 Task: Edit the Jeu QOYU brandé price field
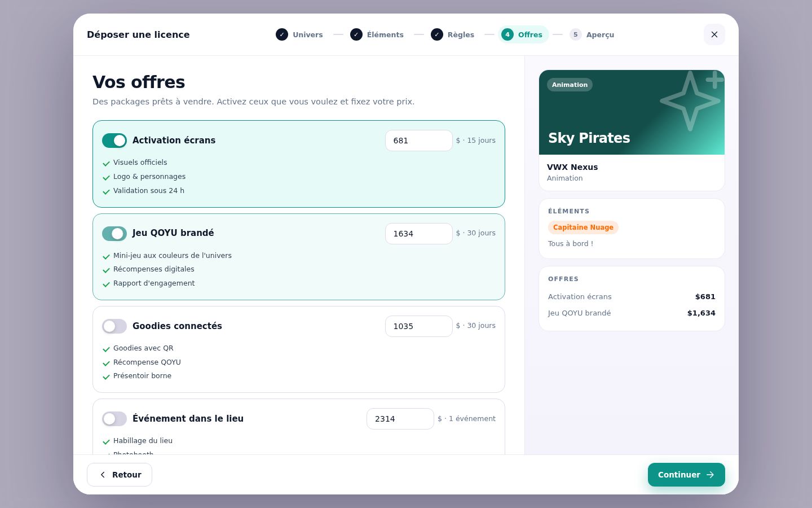[x=419, y=234]
